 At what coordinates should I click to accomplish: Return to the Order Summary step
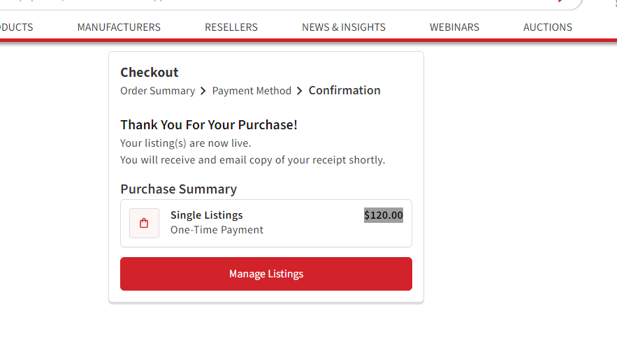pyautogui.click(x=157, y=91)
